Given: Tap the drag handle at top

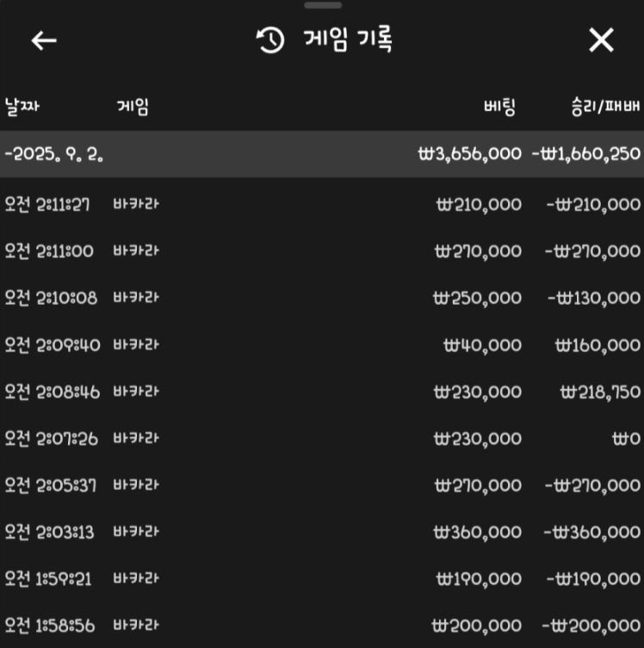Looking at the screenshot, I should (x=322, y=5).
